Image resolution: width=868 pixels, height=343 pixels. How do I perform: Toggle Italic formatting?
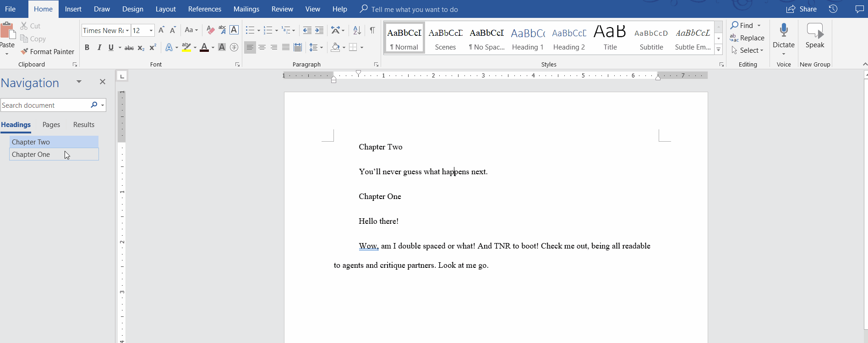tap(99, 47)
